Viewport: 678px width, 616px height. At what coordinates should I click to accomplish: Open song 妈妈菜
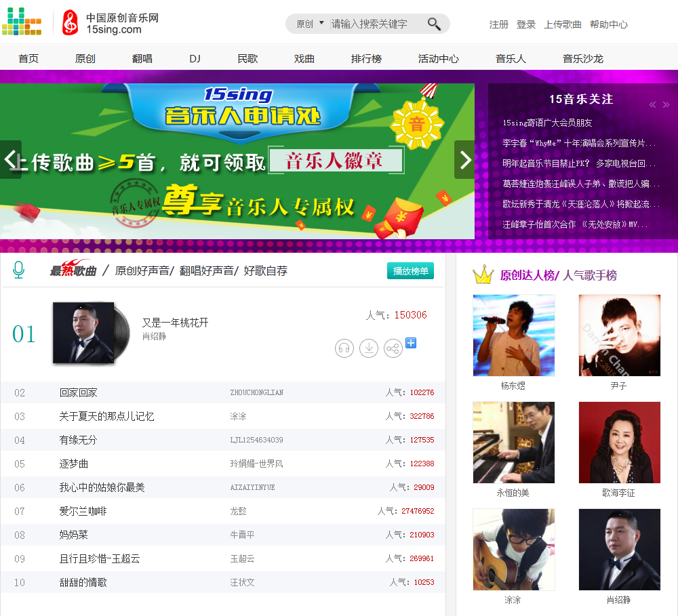pos(73,535)
